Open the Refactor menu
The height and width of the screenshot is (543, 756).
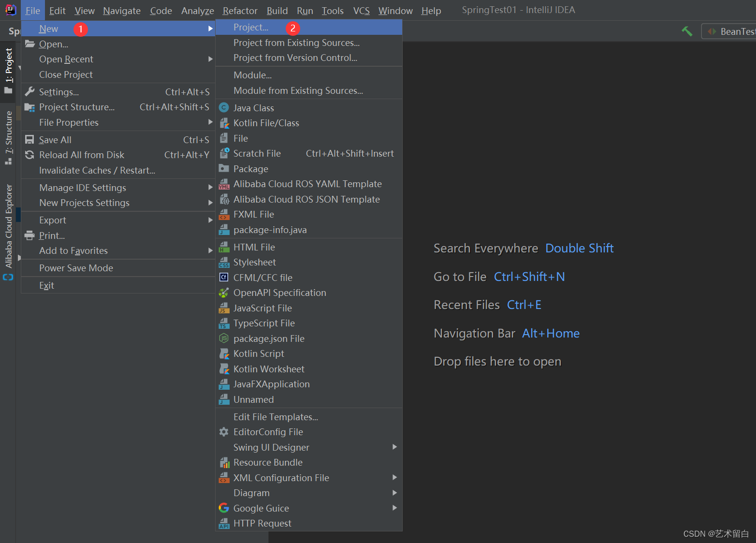[x=240, y=11]
